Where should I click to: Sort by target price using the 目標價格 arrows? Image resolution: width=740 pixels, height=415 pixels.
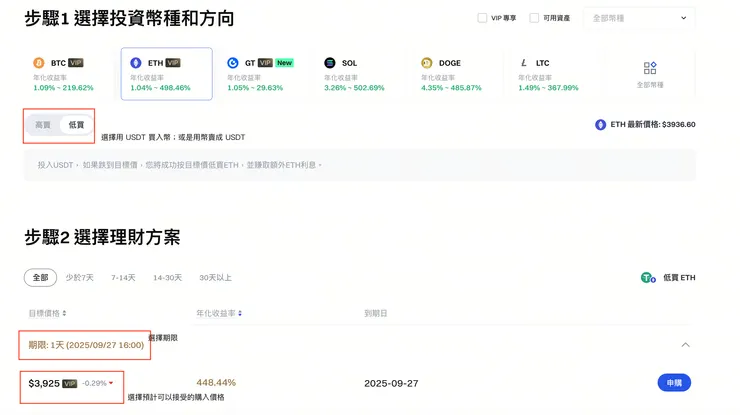point(64,313)
